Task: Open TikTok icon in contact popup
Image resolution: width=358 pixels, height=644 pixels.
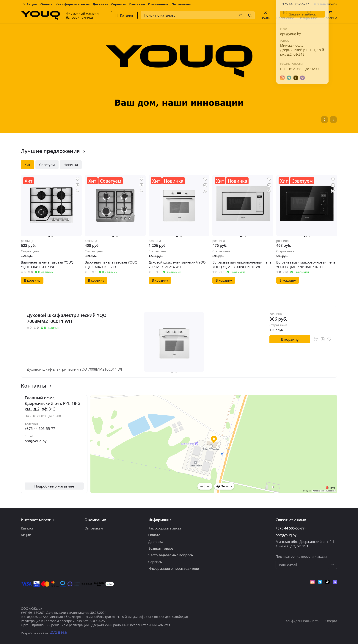Action: tap(296, 78)
